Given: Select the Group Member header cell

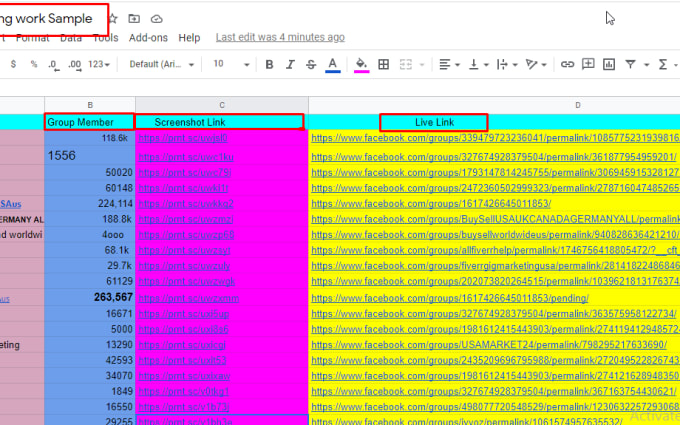Looking at the screenshot, I should coord(90,122).
